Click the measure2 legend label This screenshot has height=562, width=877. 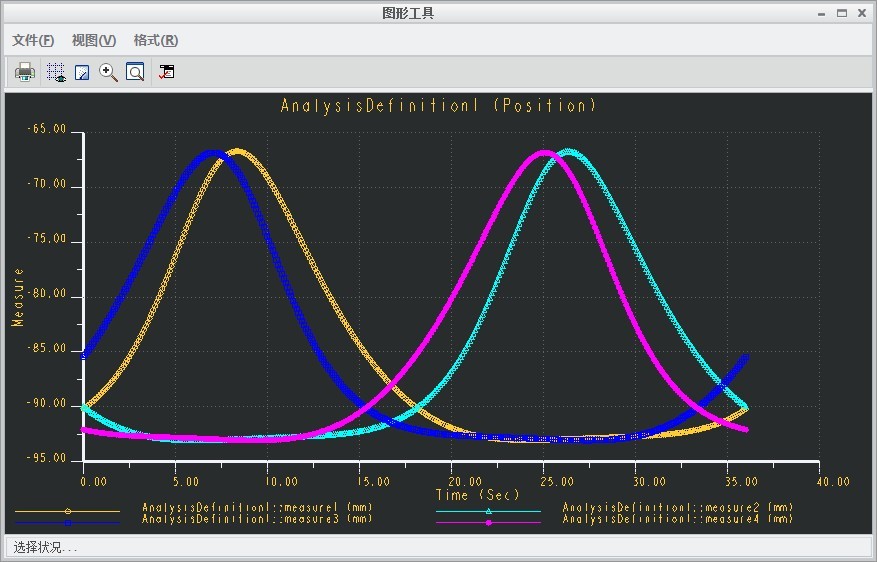(677, 508)
